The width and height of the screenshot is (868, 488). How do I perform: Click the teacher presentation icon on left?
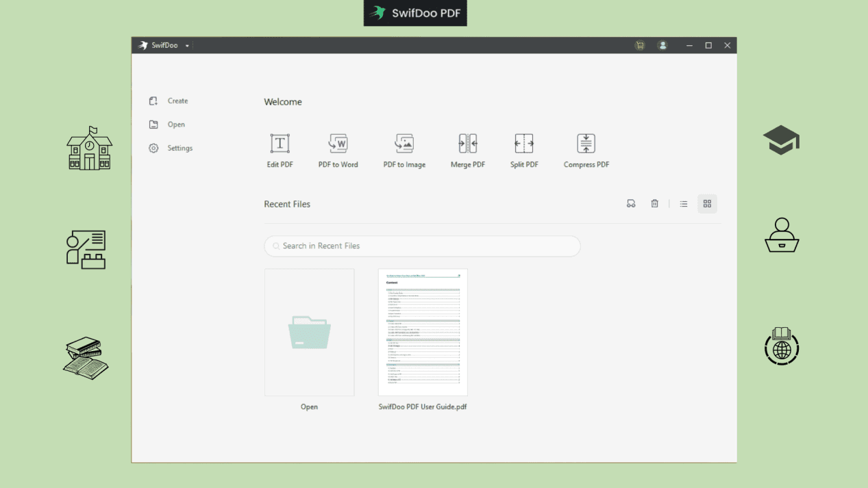pyautogui.click(x=86, y=249)
